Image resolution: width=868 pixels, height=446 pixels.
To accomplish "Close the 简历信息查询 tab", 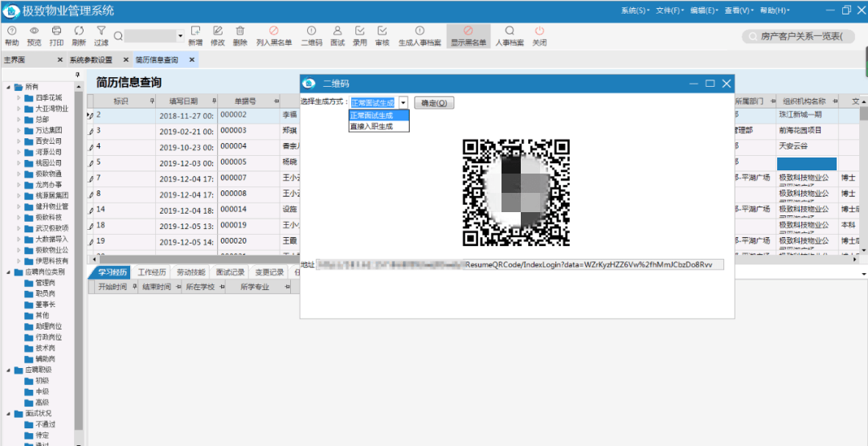I will pos(191,59).
